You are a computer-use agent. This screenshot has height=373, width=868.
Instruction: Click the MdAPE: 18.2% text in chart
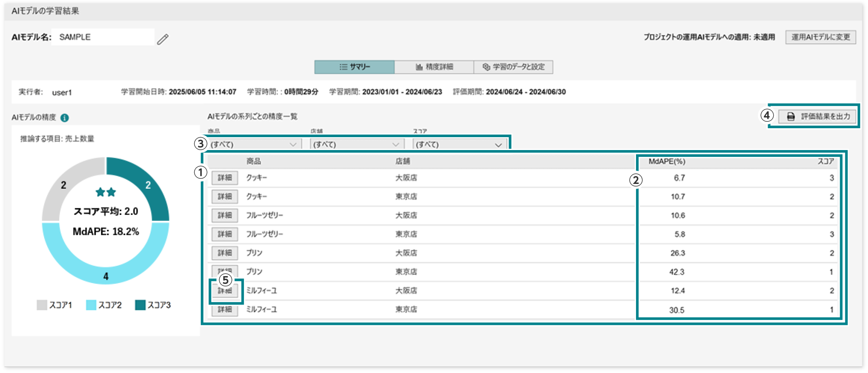coord(106,232)
